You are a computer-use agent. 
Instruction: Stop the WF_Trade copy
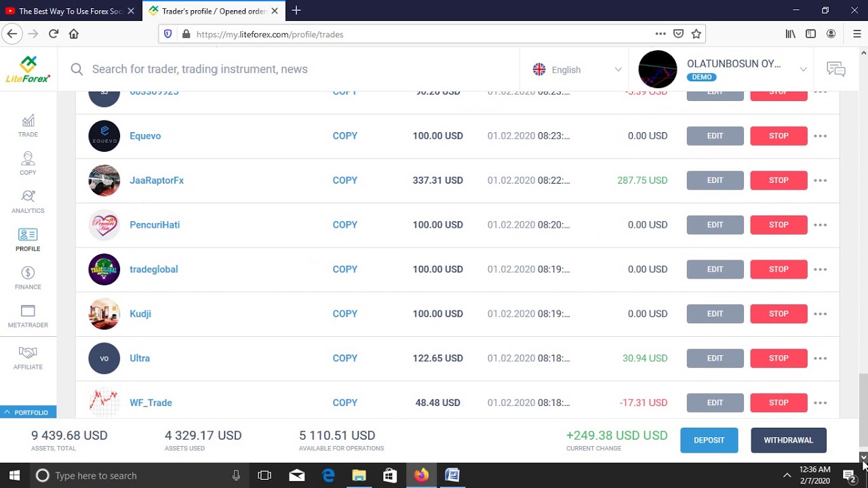click(778, 403)
